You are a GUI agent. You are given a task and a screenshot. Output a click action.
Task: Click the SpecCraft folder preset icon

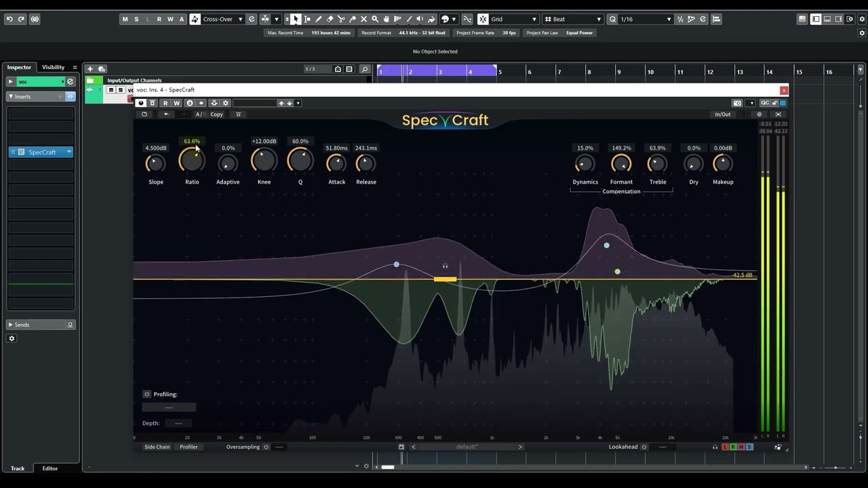[144, 115]
